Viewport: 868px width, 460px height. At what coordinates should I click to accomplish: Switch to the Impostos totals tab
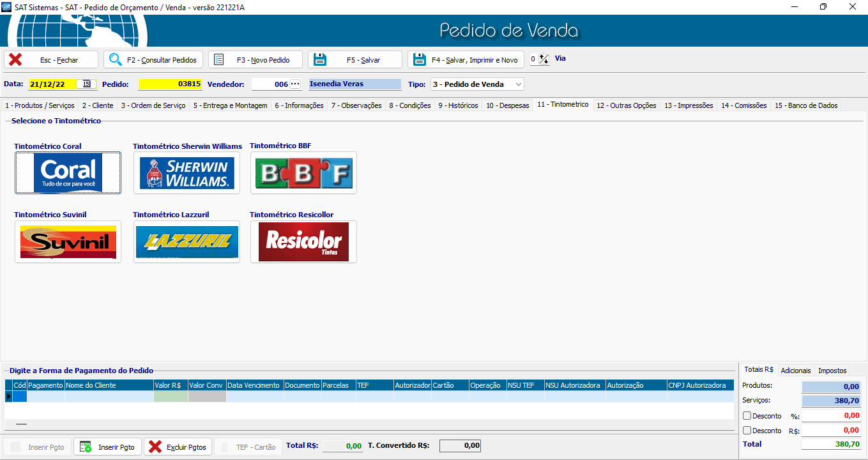point(832,371)
